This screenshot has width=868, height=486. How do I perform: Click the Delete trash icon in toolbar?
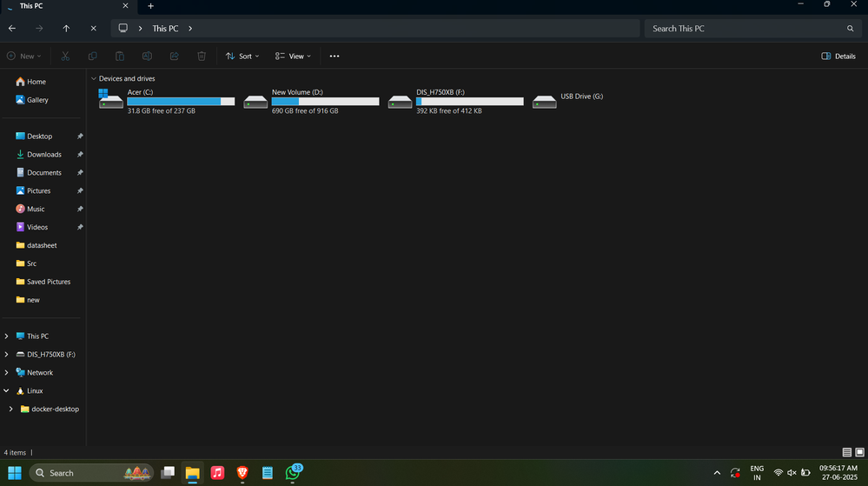(202, 56)
